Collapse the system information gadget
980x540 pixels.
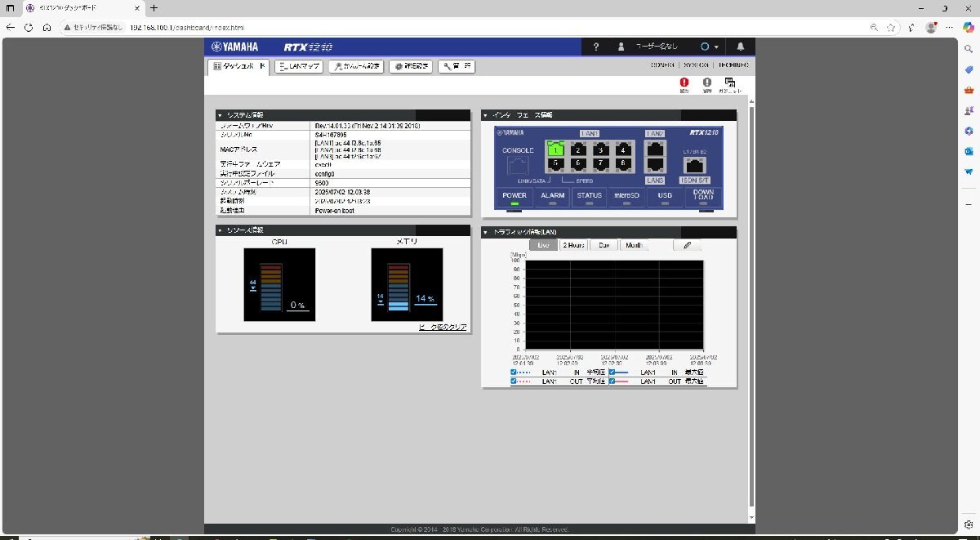click(x=220, y=115)
